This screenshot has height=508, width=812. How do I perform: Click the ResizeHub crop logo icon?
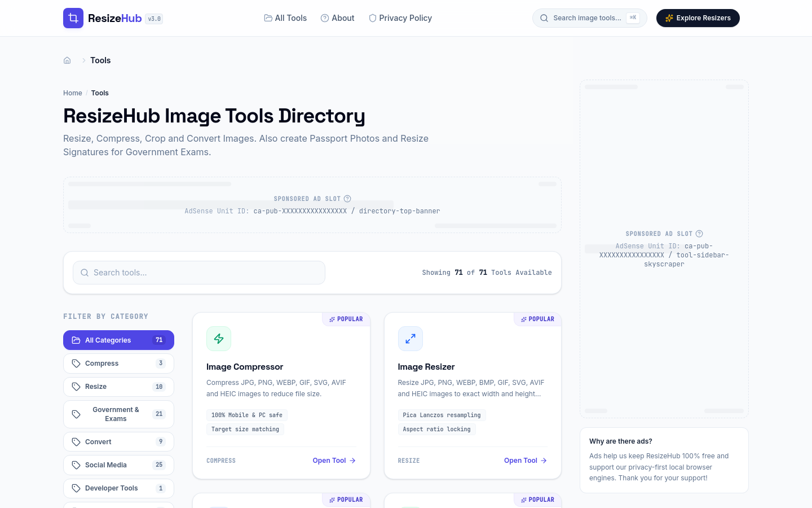tap(73, 18)
